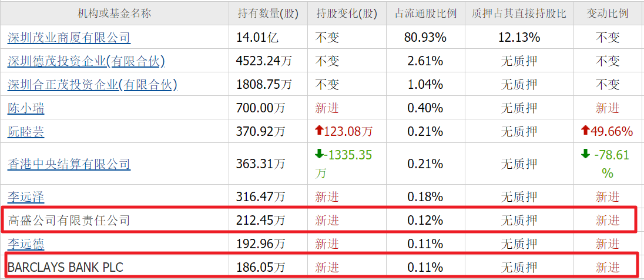Select the 机构或基金名称 column header
The width and height of the screenshot is (644, 280).
pos(115,14)
